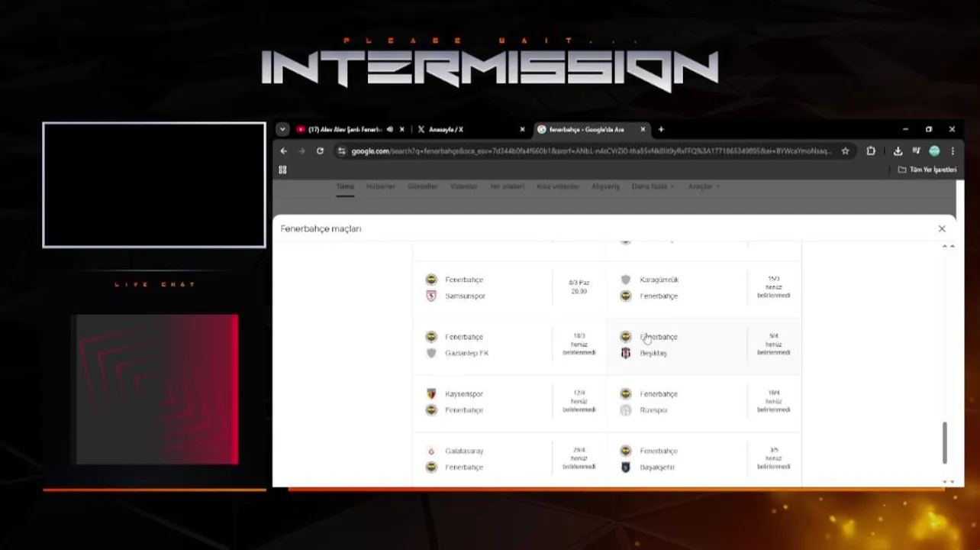Go forward with the browser arrow
This screenshot has width=980, height=550.
[x=301, y=151]
